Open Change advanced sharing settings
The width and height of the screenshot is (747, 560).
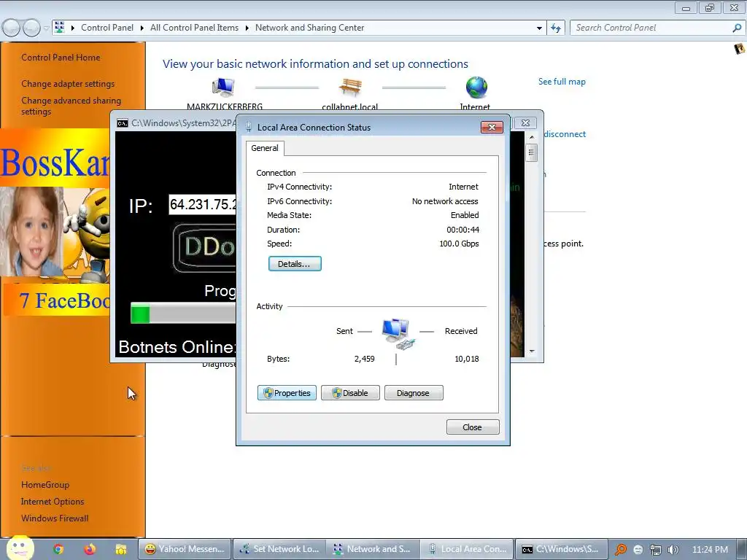point(71,106)
